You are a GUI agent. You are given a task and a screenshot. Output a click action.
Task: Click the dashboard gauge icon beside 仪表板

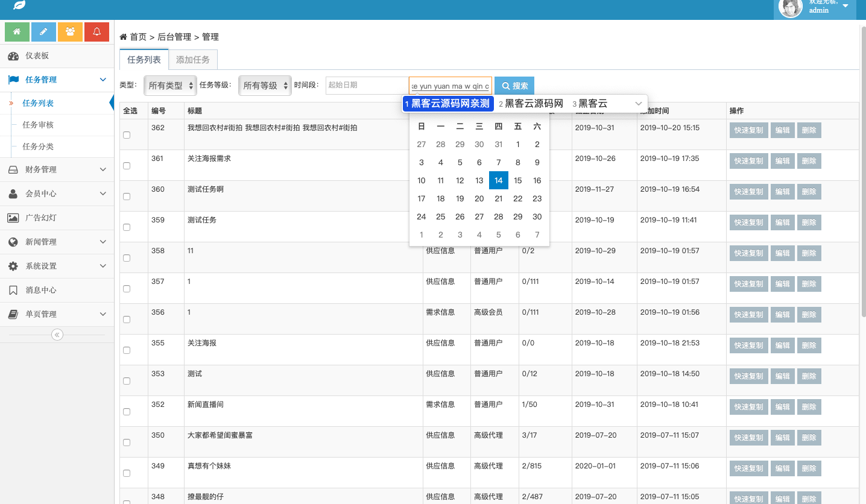pyautogui.click(x=13, y=56)
